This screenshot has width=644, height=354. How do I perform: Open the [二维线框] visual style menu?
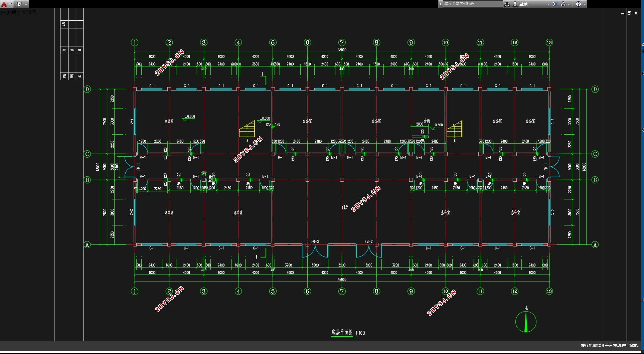click(x=27, y=12)
